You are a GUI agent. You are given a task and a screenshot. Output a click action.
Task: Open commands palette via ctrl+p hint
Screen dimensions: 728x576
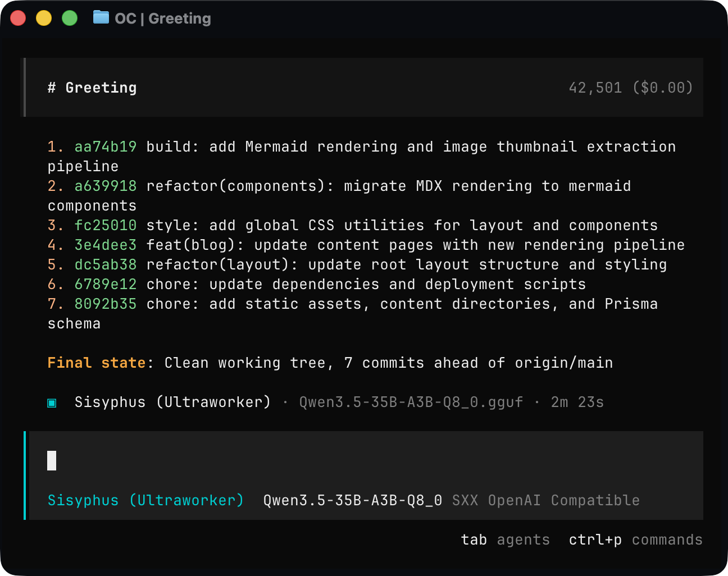[635, 540]
